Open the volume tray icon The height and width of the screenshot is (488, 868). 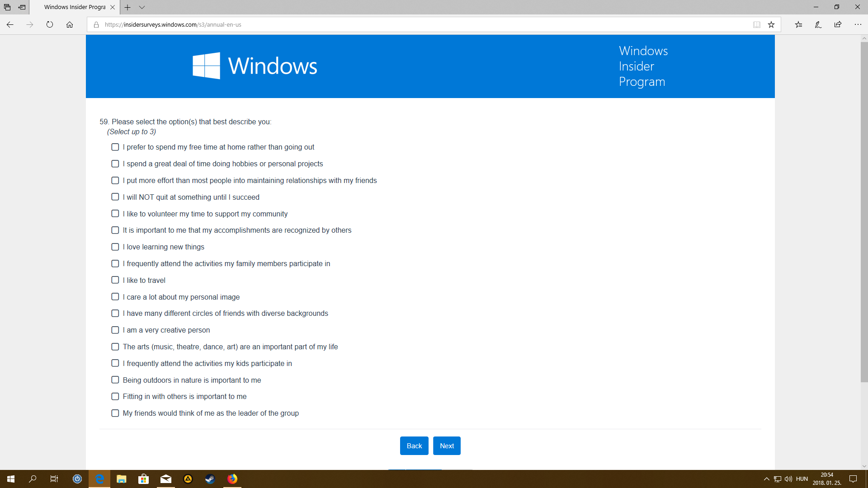(x=788, y=479)
